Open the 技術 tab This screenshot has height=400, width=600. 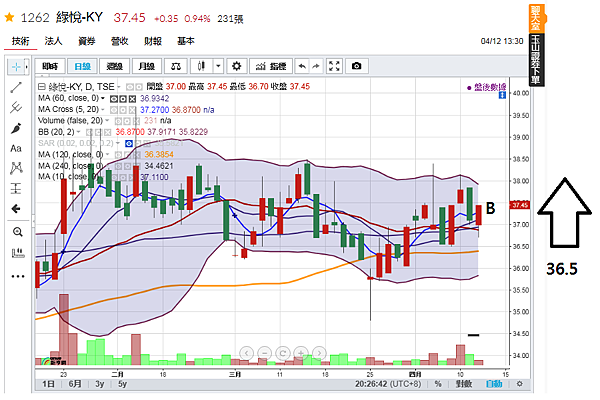pyautogui.click(x=20, y=41)
